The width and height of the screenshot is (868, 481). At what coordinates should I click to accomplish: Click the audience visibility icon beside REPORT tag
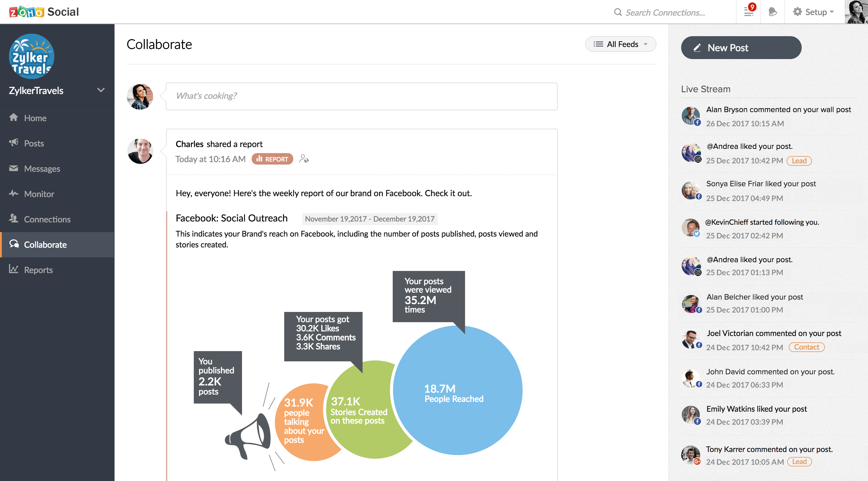(303, 159)
